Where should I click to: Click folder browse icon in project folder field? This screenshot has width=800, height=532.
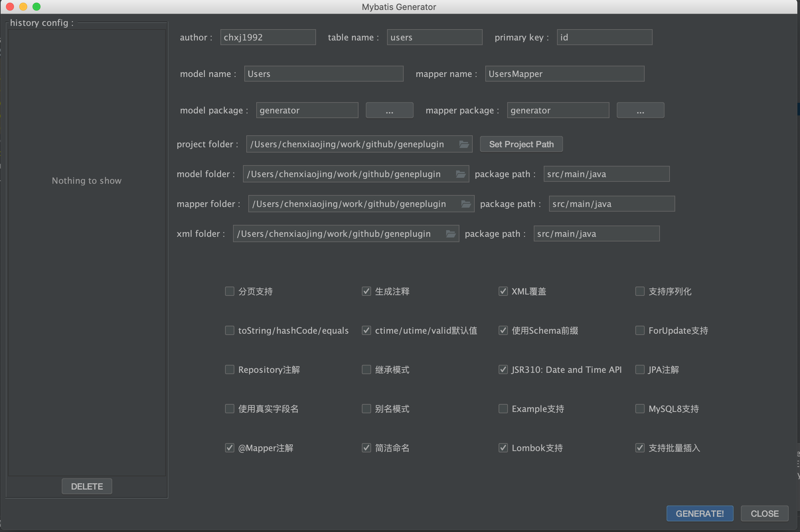point(464,144)
